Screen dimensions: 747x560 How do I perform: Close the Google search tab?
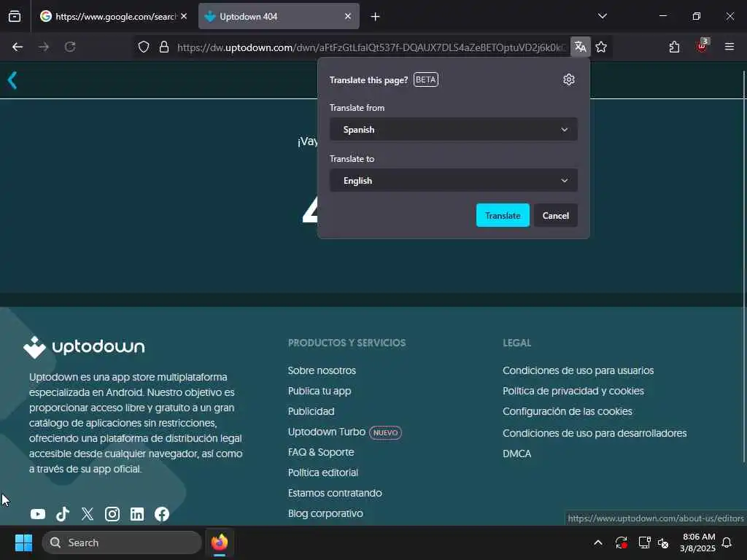184,16
